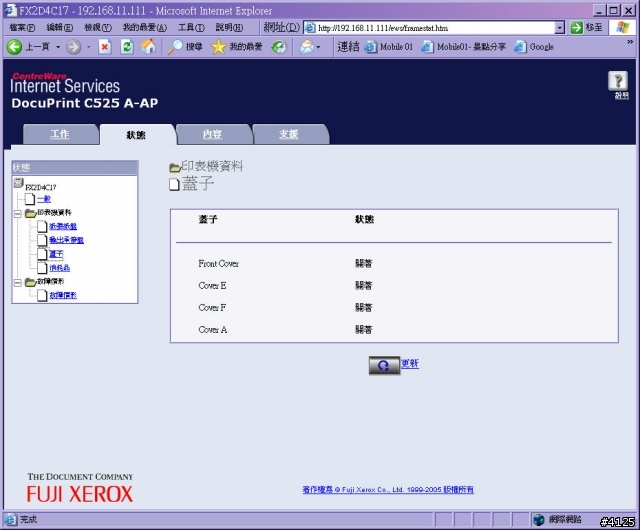Click the 更新 refresh link
Screen dimensions: 640x530
pos(409,363)
